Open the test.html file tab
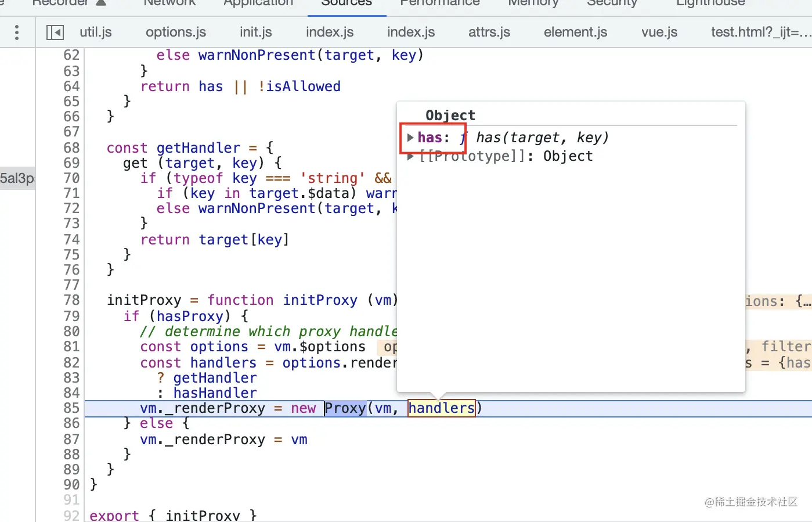The image size is (812, 522). pos(761,32)
